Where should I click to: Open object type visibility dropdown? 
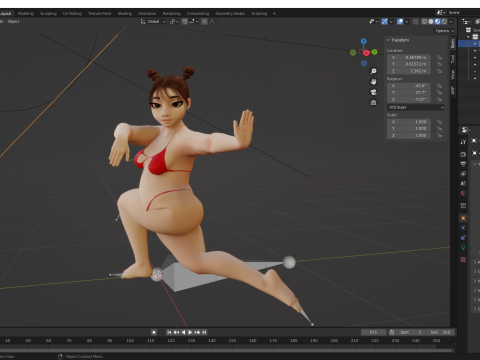pyautogui.click(x=373, y=22)
